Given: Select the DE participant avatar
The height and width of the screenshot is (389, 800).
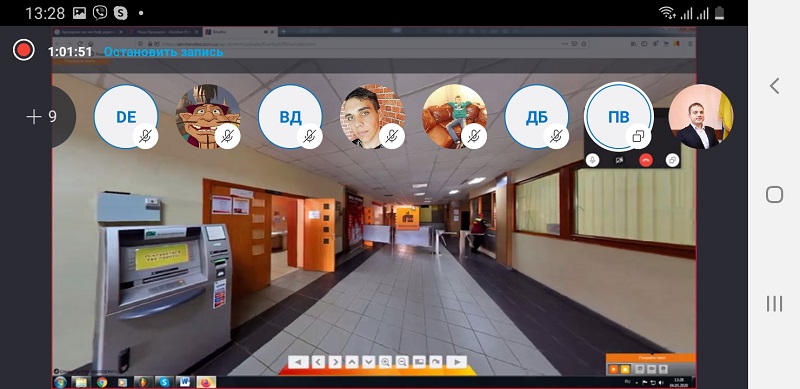Looking at the screenshot, I should coord(126,117).
